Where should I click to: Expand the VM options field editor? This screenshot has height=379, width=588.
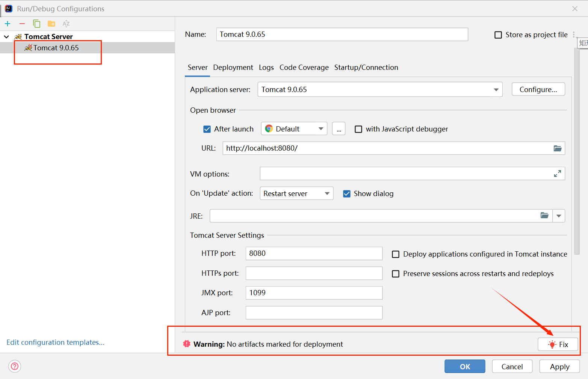point(558,174)
